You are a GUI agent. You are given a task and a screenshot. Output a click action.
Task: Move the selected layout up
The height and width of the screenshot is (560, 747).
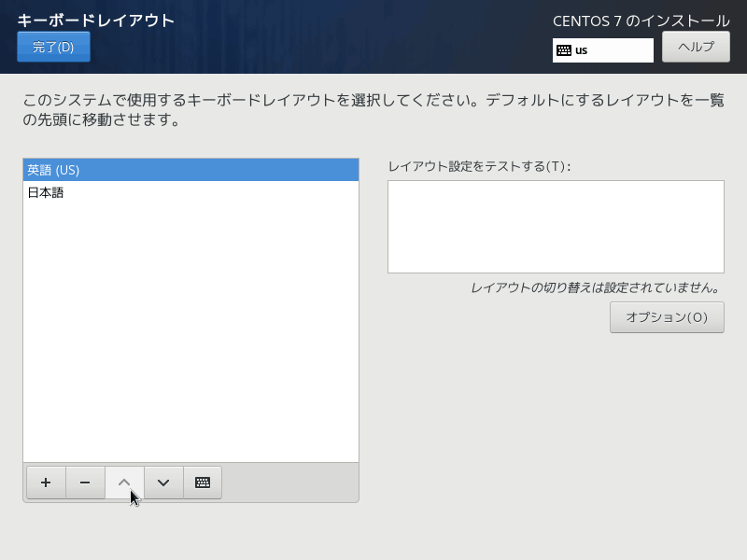point(124,483)
